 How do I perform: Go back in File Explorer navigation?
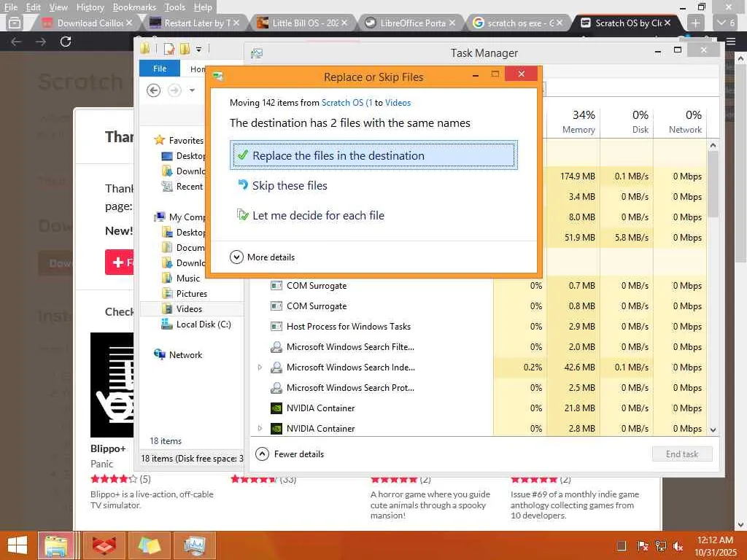[153, 90]
